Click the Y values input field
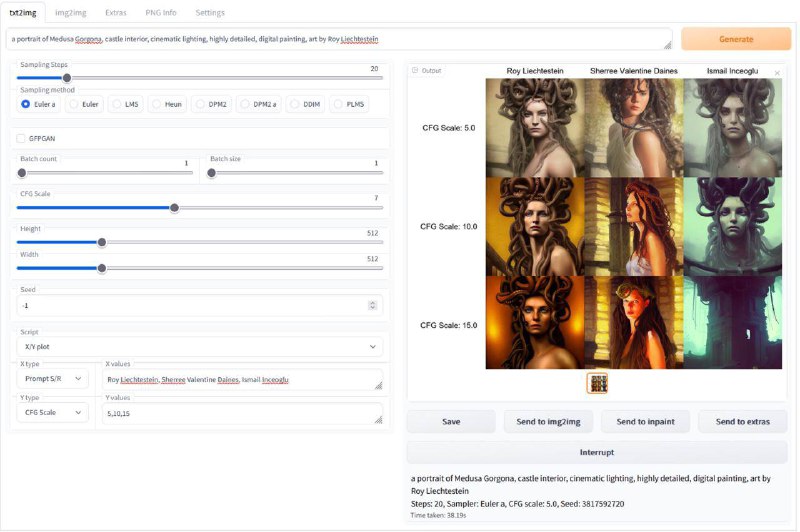 pos(242,413)
